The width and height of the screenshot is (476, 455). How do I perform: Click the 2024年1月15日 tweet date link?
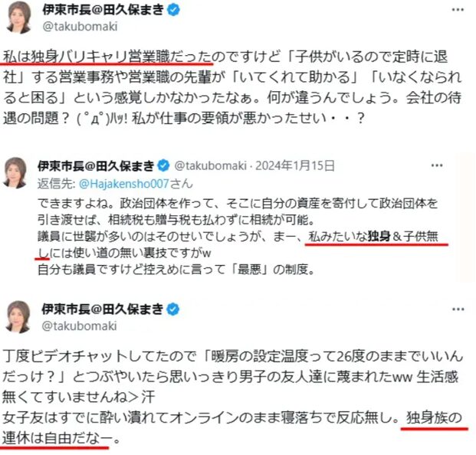(295, 165)
